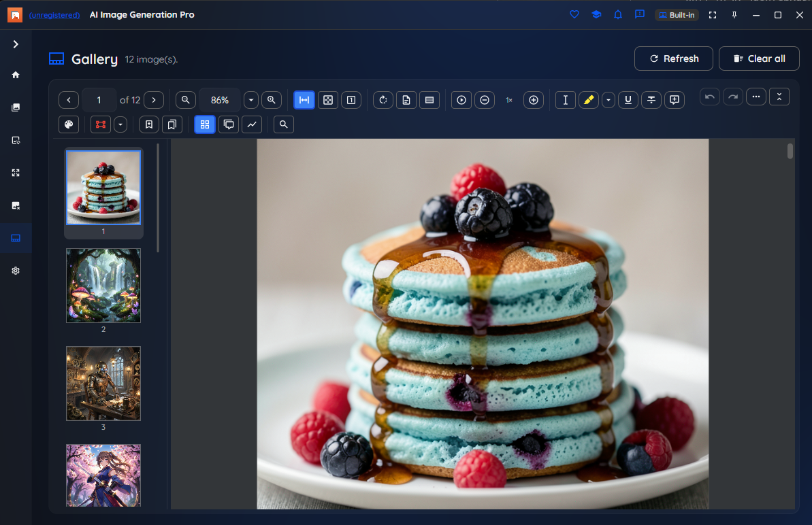The width and height of the screenshot is (812, 525).
Task: Show the bookmarks list panel
Action: pos(172,124)
